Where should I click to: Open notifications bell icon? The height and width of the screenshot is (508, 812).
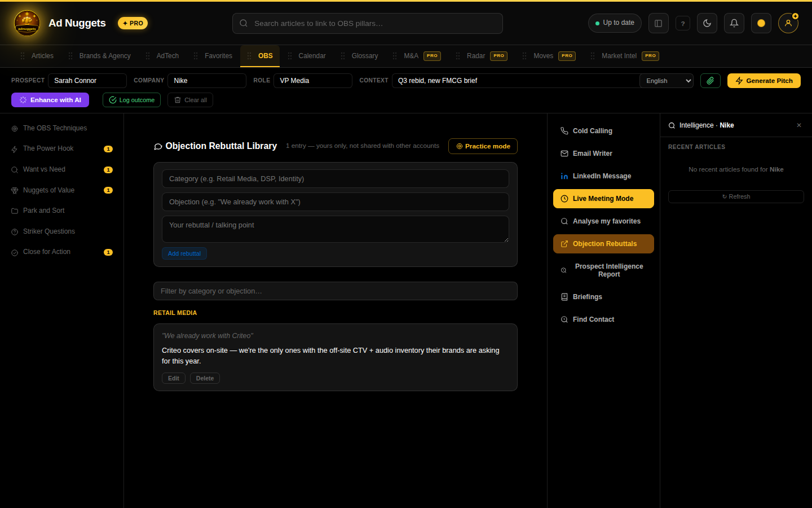coord(734,23)
